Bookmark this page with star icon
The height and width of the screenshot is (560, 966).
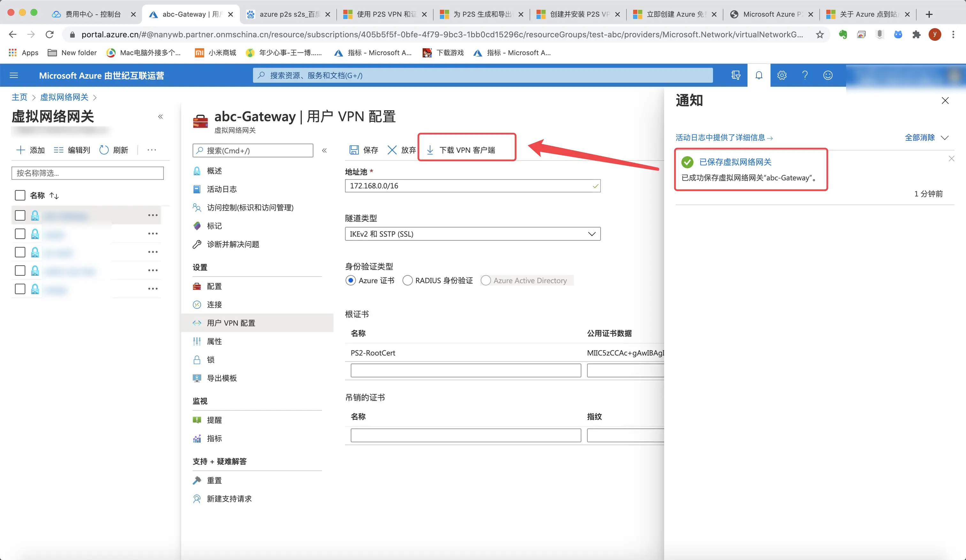click(820, 35)
